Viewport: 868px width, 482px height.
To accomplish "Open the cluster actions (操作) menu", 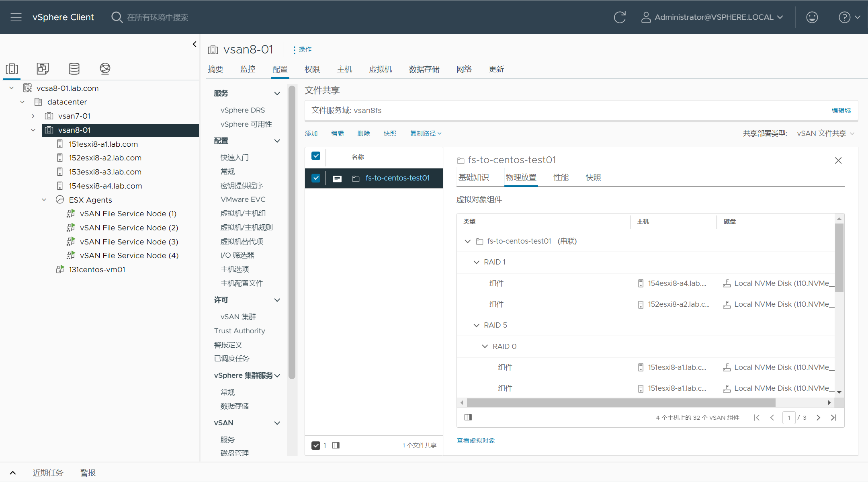I will pyautogui.click(x=302, y=49).
